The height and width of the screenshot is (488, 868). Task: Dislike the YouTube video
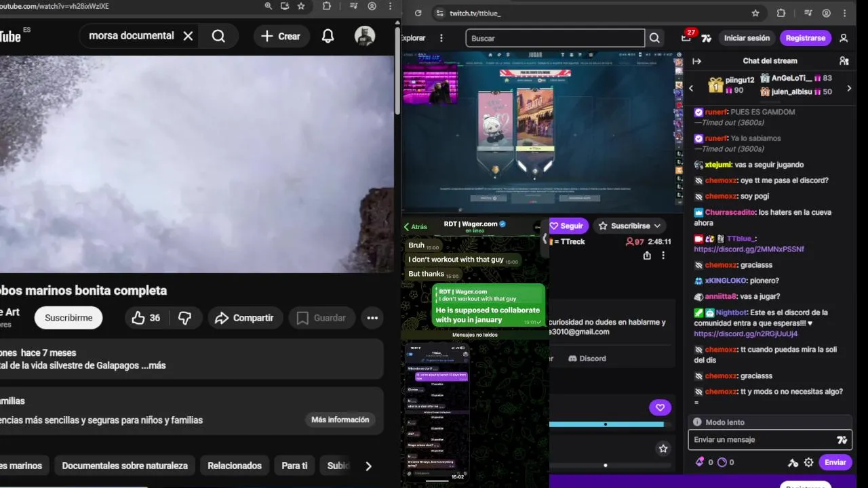point(184,318)
